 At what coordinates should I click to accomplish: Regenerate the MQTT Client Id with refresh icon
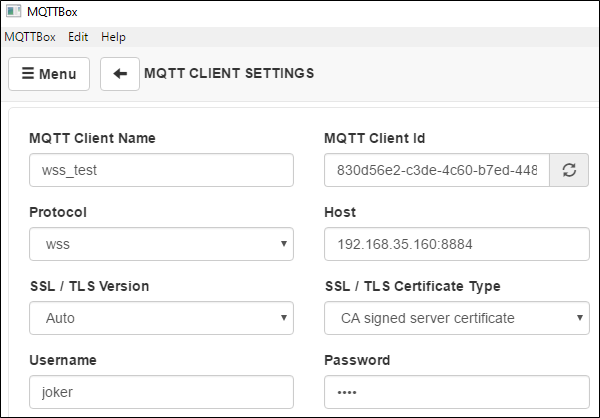[x=569, y=170]
